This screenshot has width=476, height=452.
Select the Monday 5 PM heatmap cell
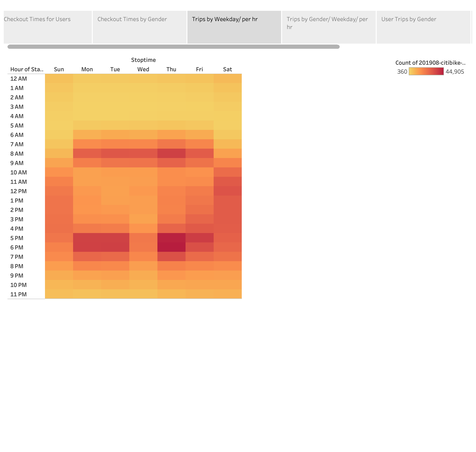click(x=87, y=238)
